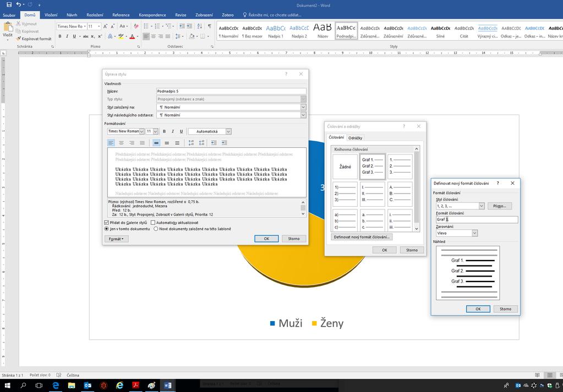Toggle Přidat do Galerie stylů checkbox
This screenshot has width=563, height=392.
(107, 223)
